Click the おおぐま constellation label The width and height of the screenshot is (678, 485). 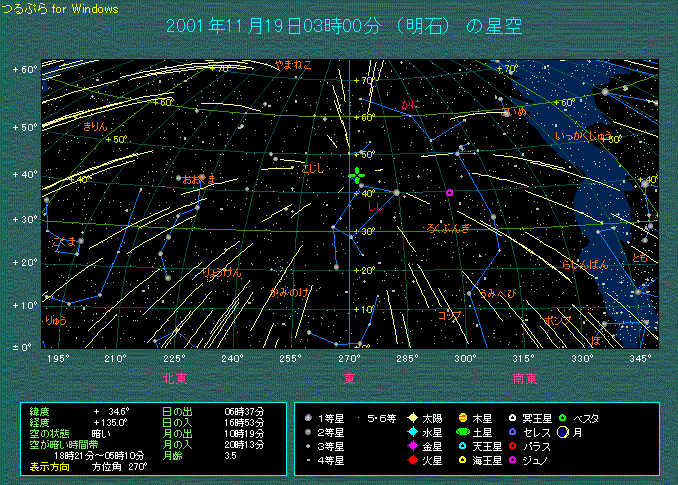[198, 179]
